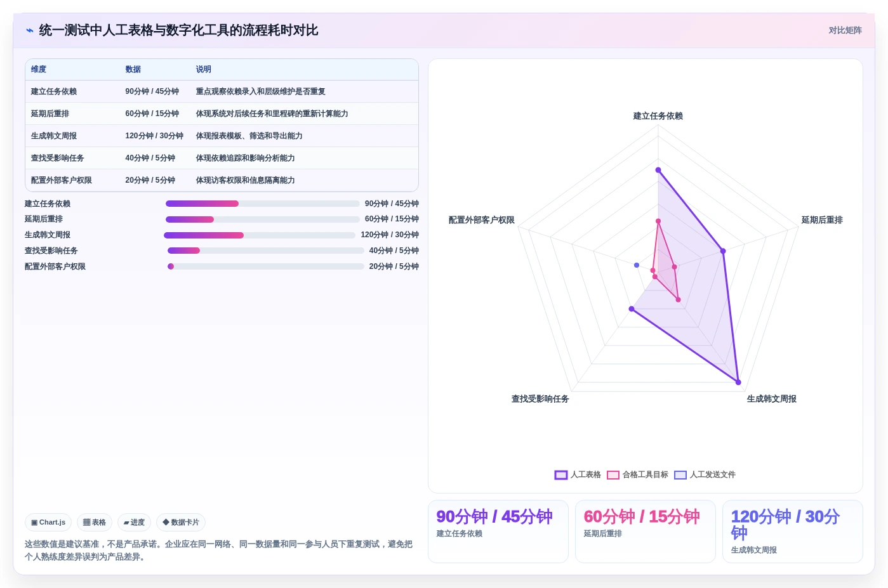The image size is (888, 588).
Task: Click the 生成韩文周报 progress bar
Action: pos(260,235)
